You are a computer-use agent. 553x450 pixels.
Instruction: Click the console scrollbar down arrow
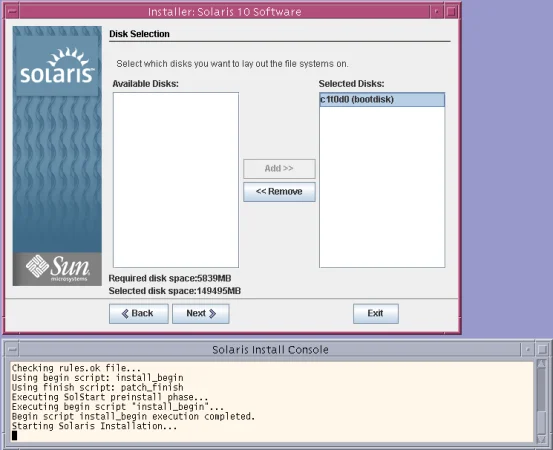[541, 439]
